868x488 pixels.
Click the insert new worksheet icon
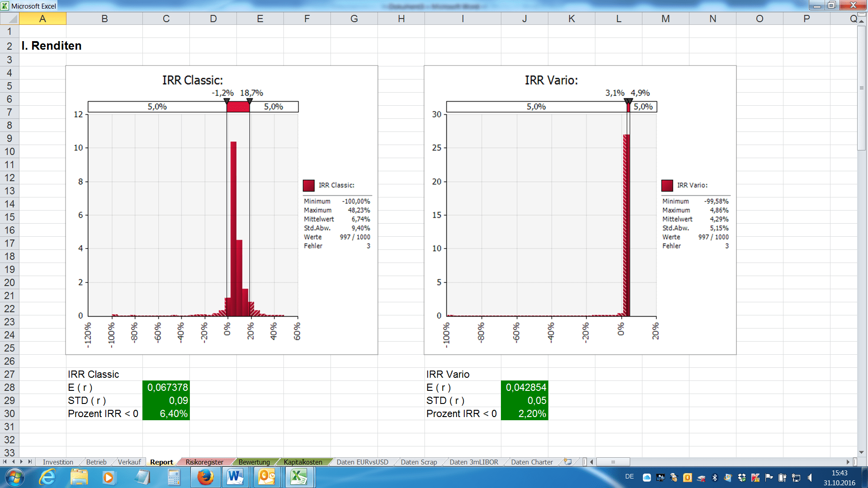pos(568,462)
